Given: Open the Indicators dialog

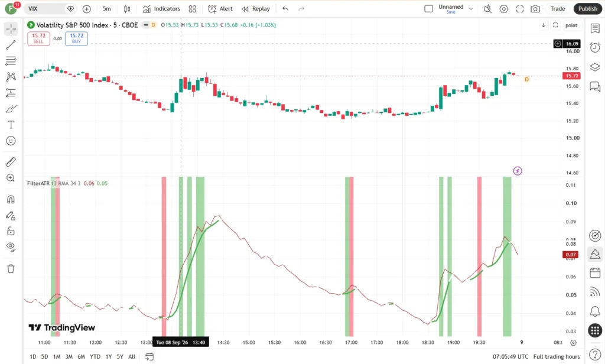Looking at the screenshot, I should (x=161, y=8).
